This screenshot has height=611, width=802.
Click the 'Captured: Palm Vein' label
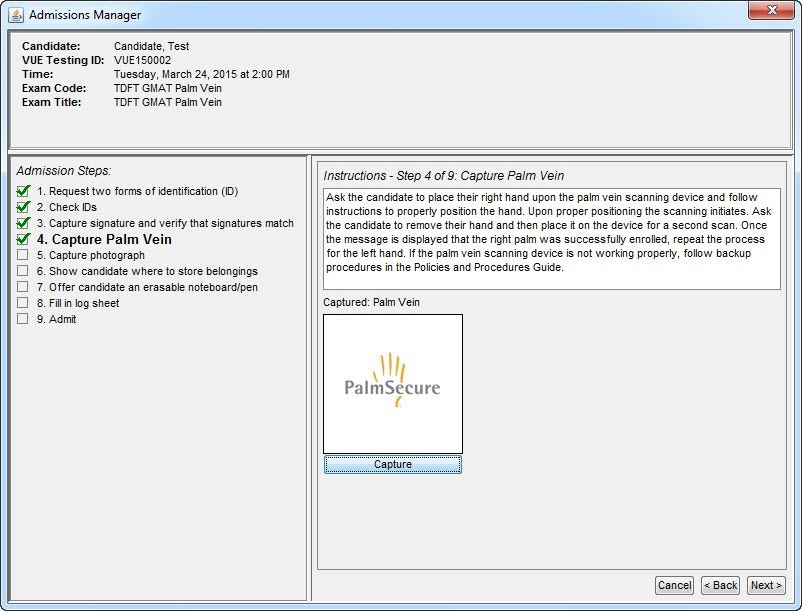tap(371, 302)
